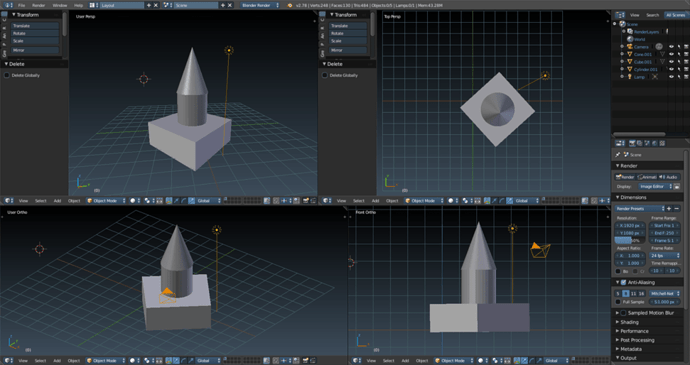The width and height of the screenshot is (690, 365).
Task: Click the Lamp object in User Persp view
Action: click(x=229, y=50)
